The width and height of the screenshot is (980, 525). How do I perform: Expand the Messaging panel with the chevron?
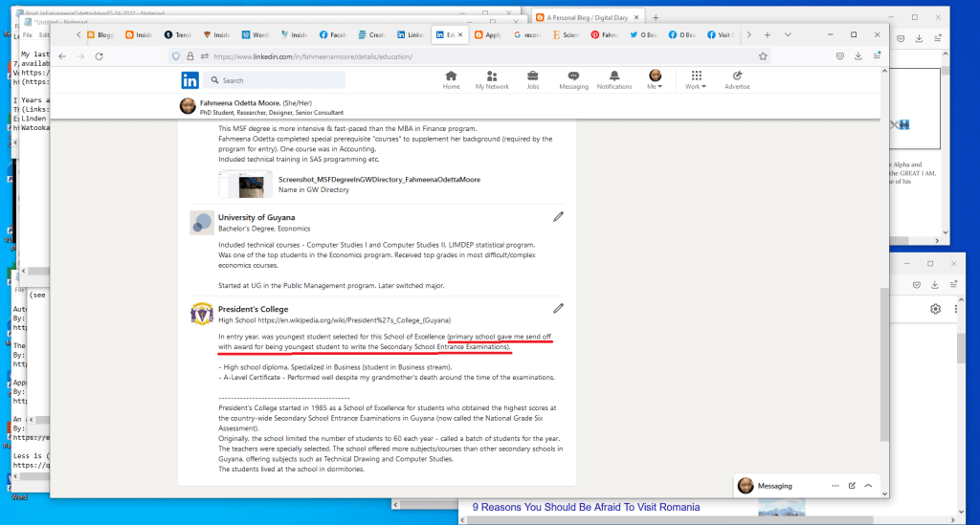[x=868, y=486]
